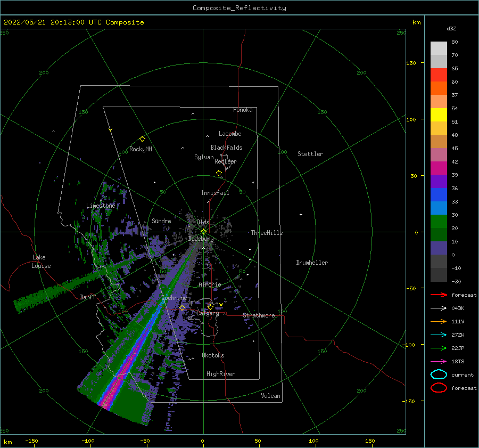The width and height of the screenshot is (479, 448).
Task: Click the 18TS legend label
Action: click(458, 362)
